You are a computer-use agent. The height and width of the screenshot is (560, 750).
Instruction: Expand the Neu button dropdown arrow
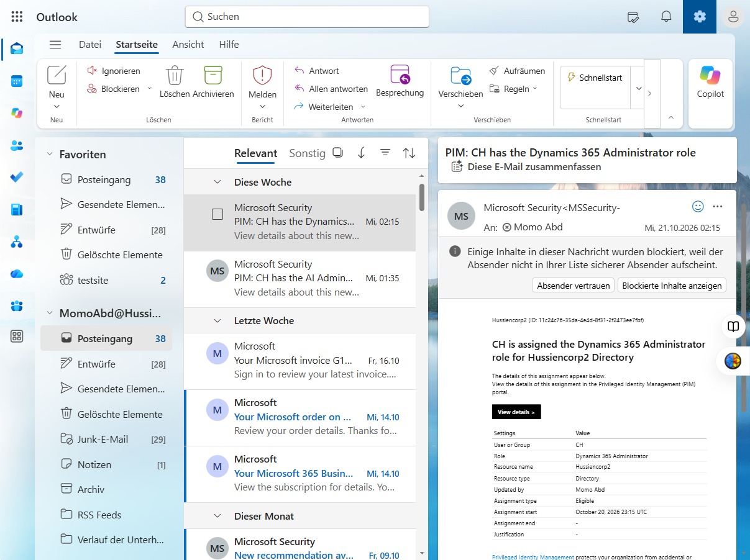tap(57, 107)
